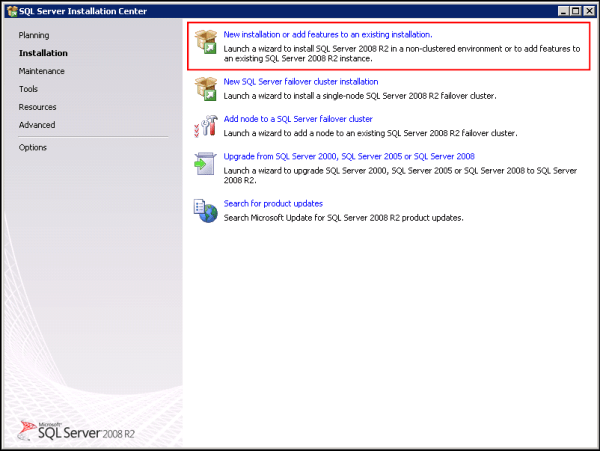This screenshot has height=451, width=600.
Task: Open Upgrade from SQL Server 2000, 2005 or 2008
Action: coord(349,156)
